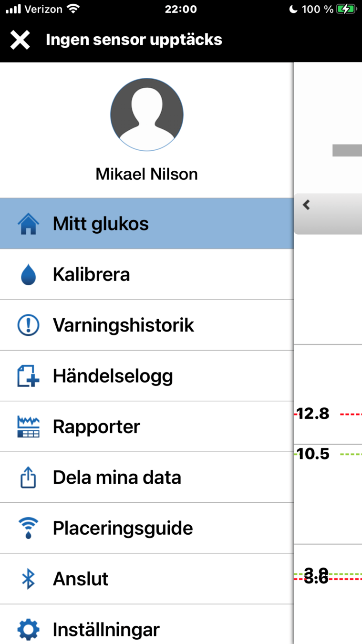The image size is (362, 644).
Task: Tap the Rapporter chart icon
Action: [28, 426]
